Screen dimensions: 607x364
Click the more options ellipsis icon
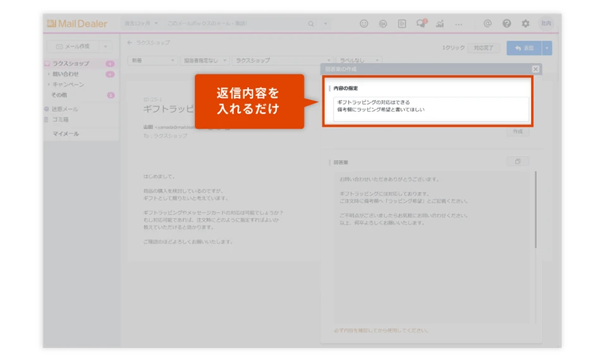click(x=459, y=23)
